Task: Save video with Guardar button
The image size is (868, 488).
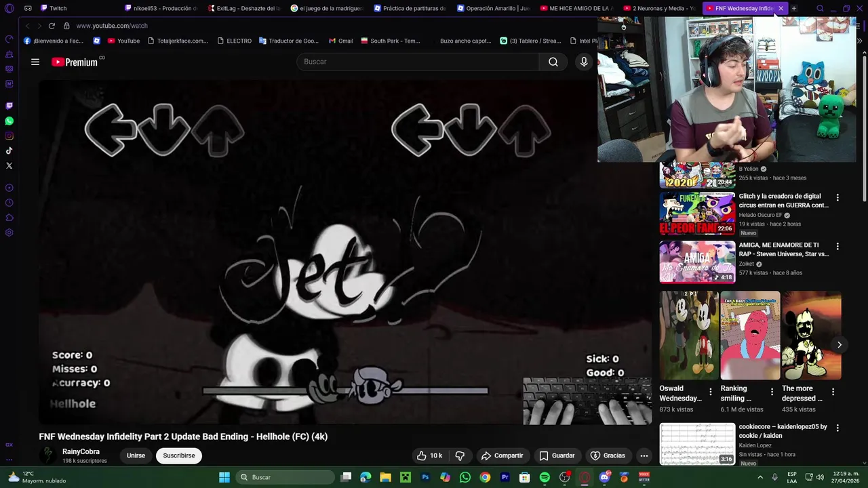Action: 557,455
